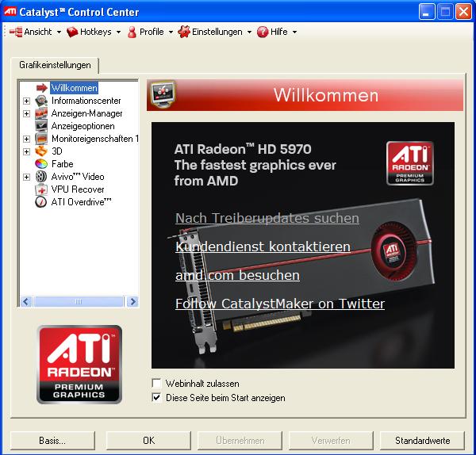The height and width of the screenshot is (455, 476).
Task: Click the Monitoreigenschaften 1 icon
Action: [x=41, y=139]
